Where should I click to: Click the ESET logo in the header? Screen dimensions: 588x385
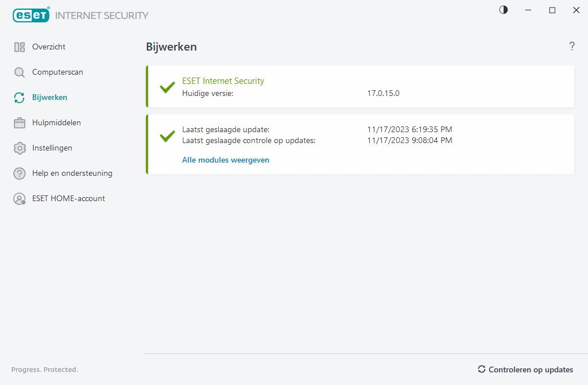30,16
